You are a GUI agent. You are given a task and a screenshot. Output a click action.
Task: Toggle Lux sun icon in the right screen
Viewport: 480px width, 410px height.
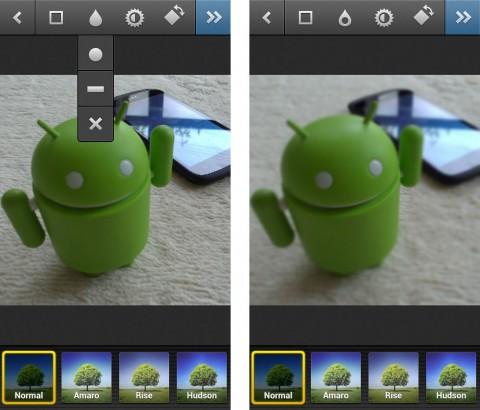click(384, 18)
